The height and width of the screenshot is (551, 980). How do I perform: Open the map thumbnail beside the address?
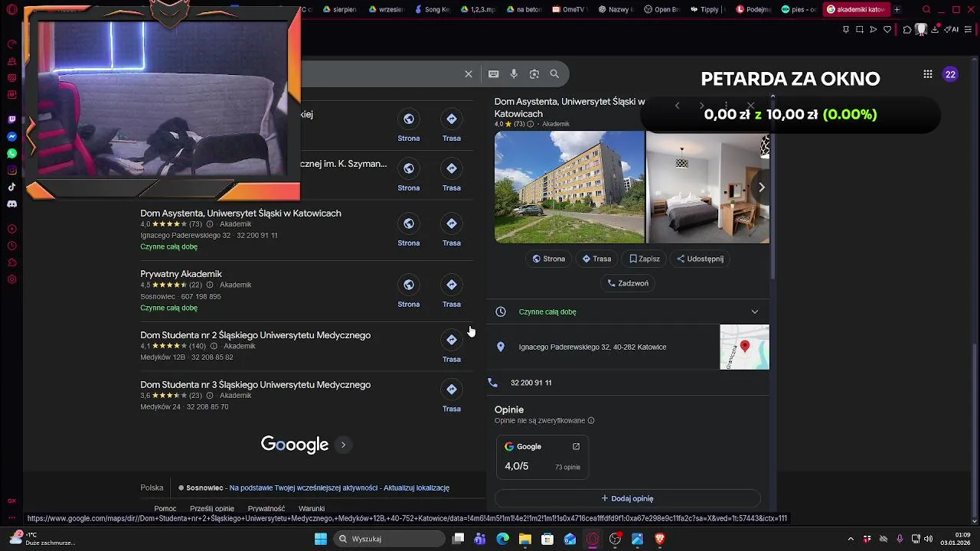(x=744, y=347)
